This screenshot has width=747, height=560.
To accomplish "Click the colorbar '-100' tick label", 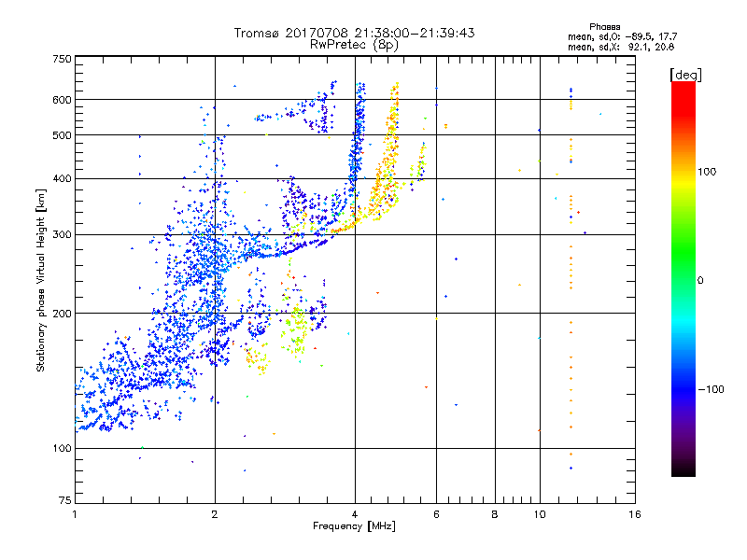I will (x=711, y=389).
